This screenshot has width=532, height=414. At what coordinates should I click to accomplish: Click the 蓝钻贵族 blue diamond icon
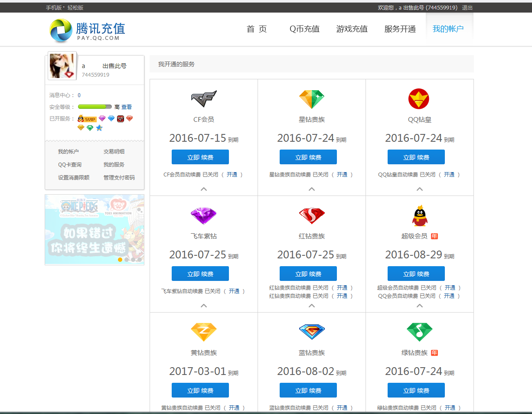tap(312, 332)
